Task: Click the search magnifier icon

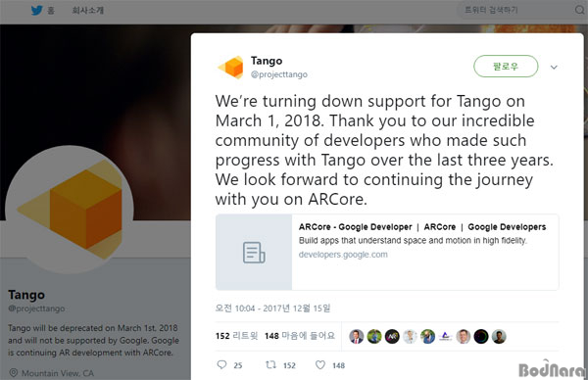Action: tap(580, 10)
